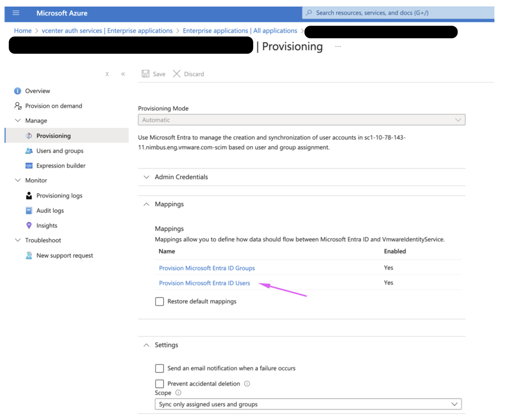Click the Microsoft Azure logo text

(x=62, y=13)
